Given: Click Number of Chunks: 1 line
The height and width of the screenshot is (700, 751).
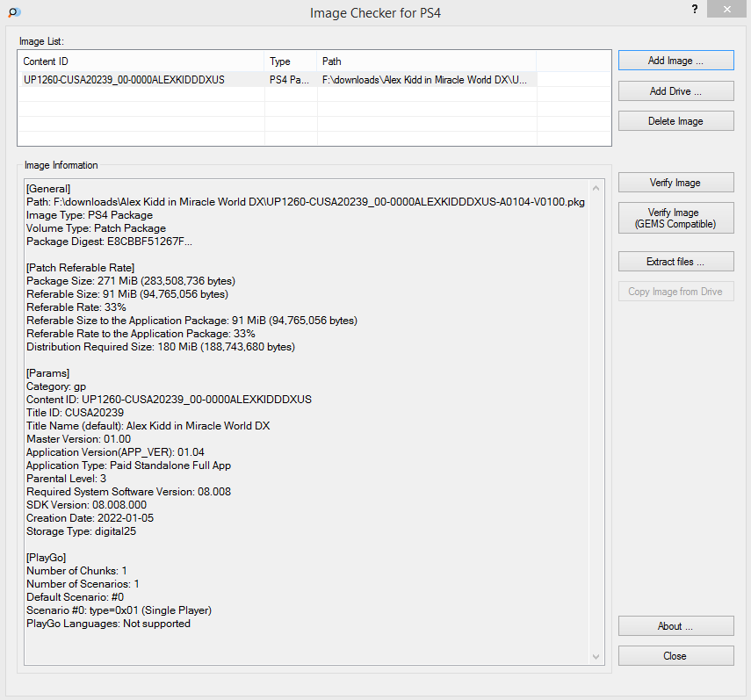Looking at the screenshot, I should 76,571.
